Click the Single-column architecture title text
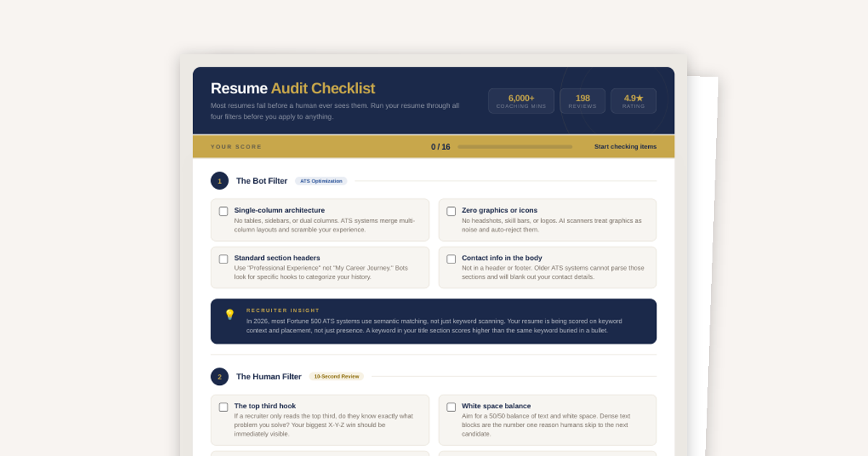Image resolution: width=868 pixels, height=456 pixels. click(x=280, y=211)
